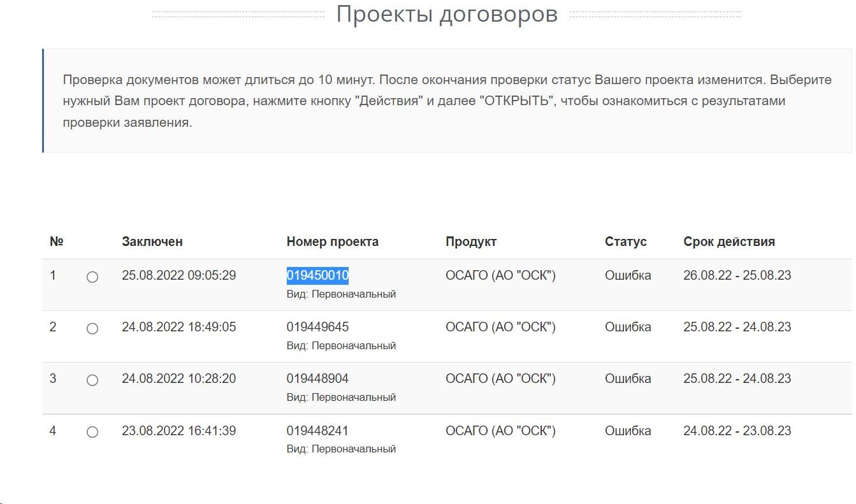Click the 'Заключен' column header
Image resolution: width=856 pixels, height=504 pixels.
pos(152,241)
